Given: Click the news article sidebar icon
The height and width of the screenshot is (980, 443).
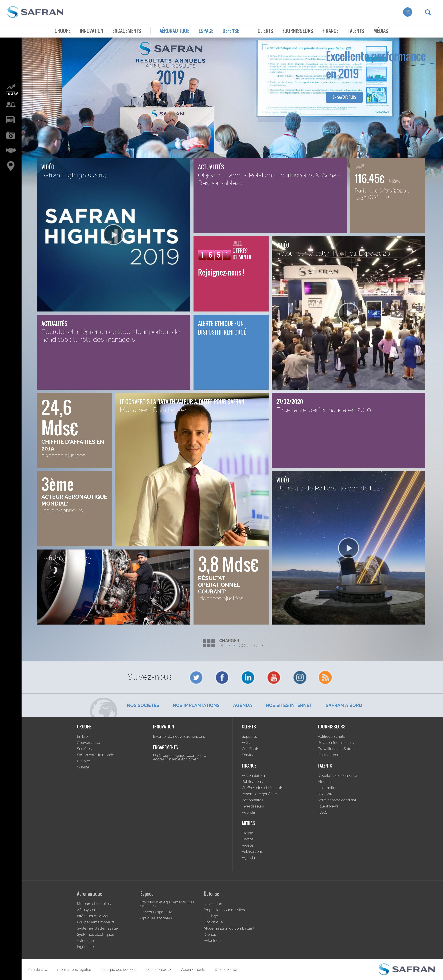Looking at the screenshot, I should 11,120.
